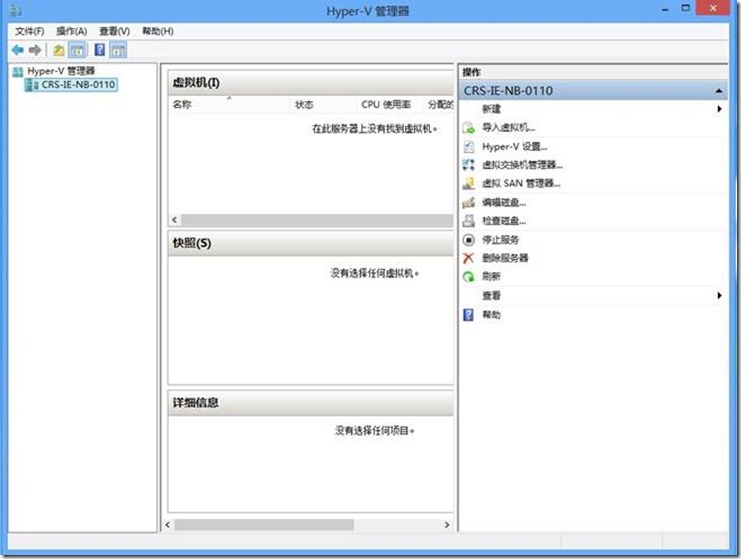Click the 没有选择任何虚拟机 message
This screenshot has height=559, width=741.
point(375,273)
